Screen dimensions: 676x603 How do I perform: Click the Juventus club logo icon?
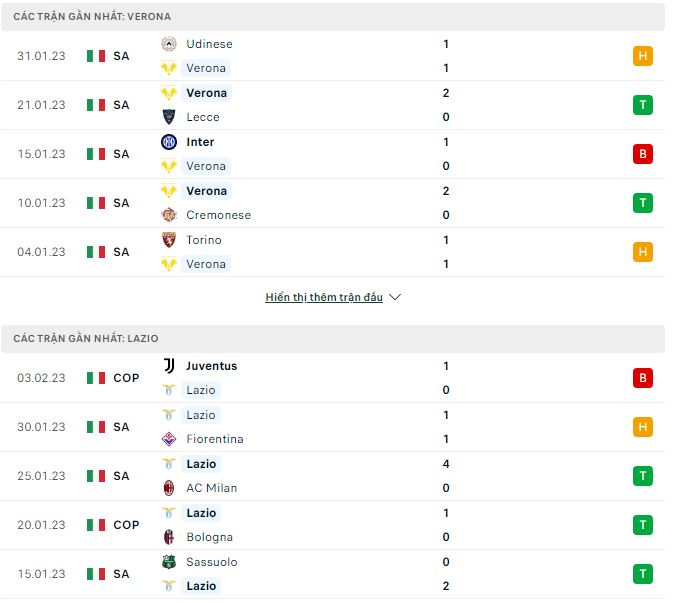[169, 366]
